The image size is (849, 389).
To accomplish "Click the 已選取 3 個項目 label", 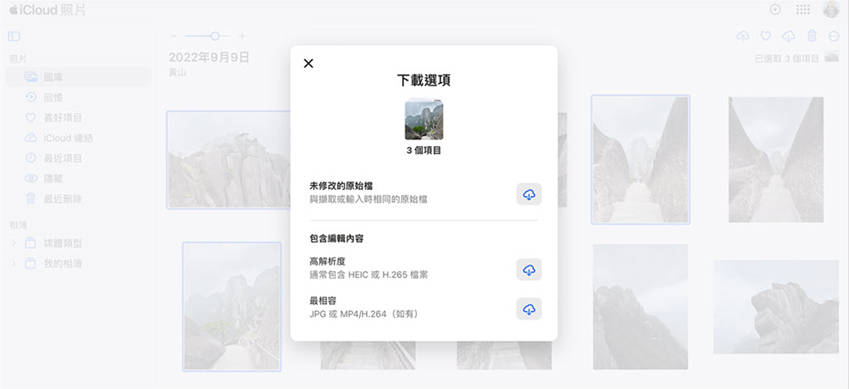I will (787, 59).
